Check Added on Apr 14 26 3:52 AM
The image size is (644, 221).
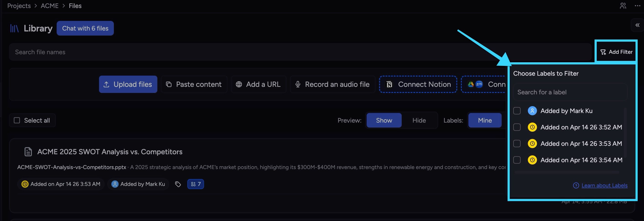pos(517,127)
